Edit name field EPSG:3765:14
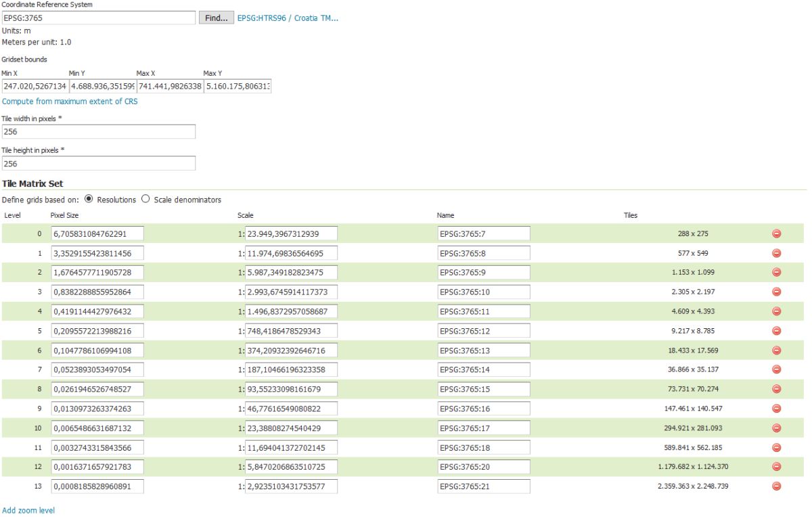The width and height of the screenshot is (812, 517). click(484, 369)
